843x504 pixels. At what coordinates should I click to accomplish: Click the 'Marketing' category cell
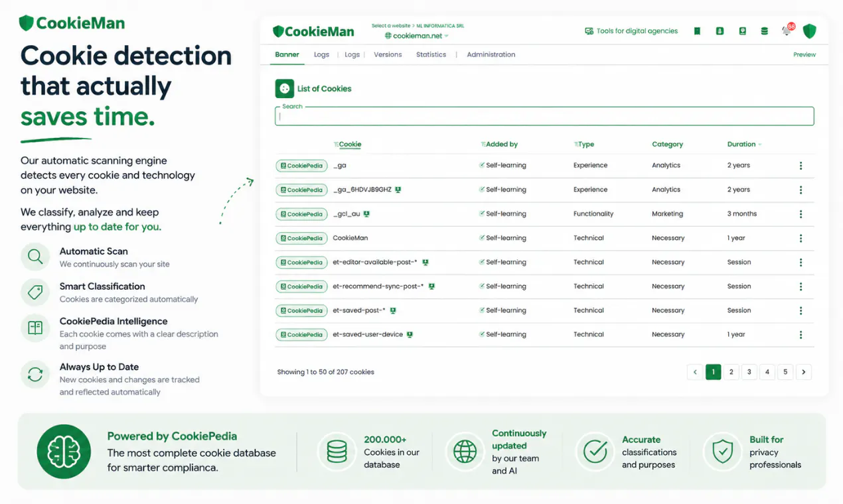(667, 214)
